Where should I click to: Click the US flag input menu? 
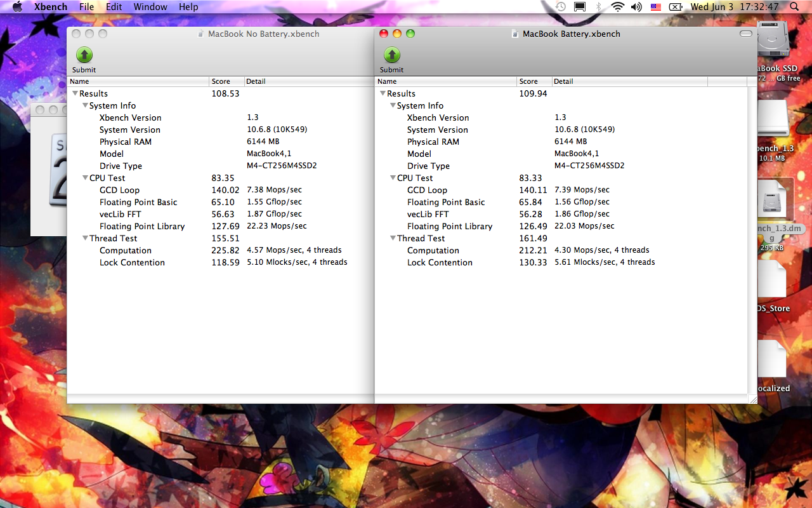coord(656,7)
